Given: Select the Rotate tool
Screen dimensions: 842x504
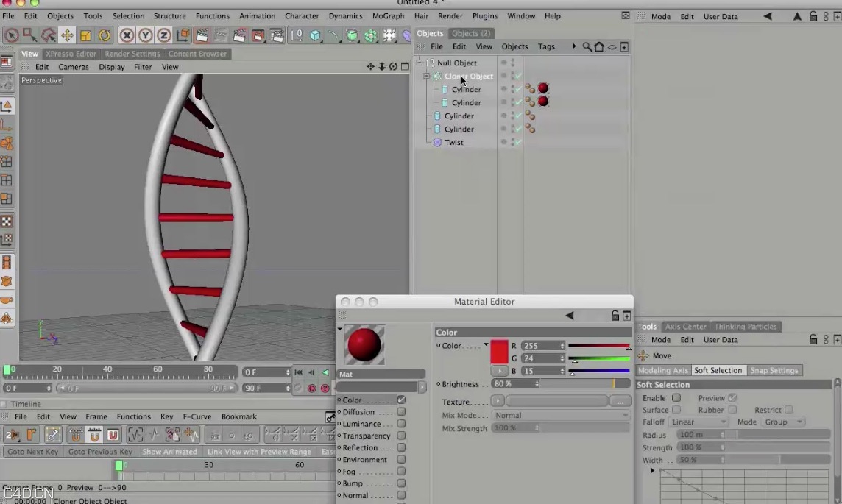Looking at the screenshot, I should pos(105,35).
